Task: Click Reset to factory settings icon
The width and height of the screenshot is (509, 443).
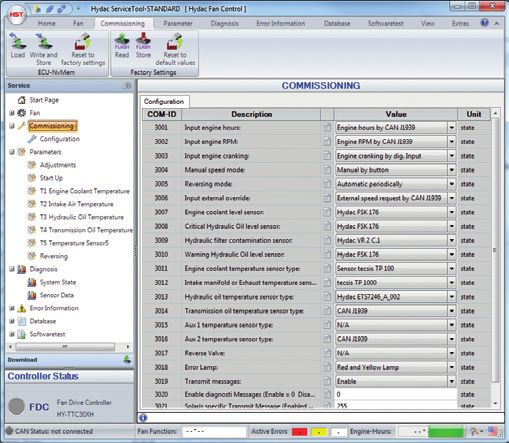Action: tap(83, 41)
